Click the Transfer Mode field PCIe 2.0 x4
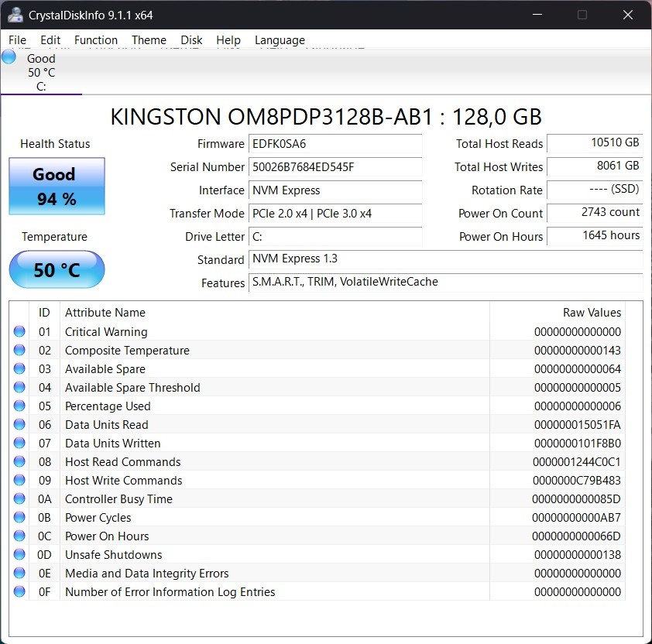Viewport: 652px width, 644px height. [x=335, y=214]
